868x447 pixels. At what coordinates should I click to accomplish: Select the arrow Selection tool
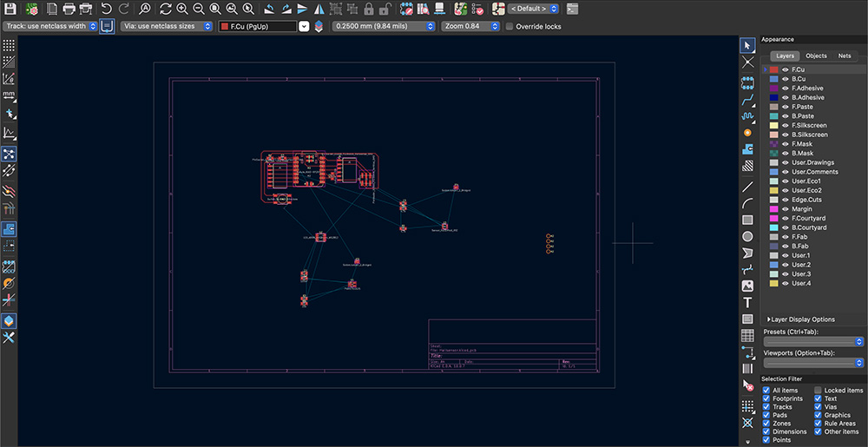(x=748, y=45)
